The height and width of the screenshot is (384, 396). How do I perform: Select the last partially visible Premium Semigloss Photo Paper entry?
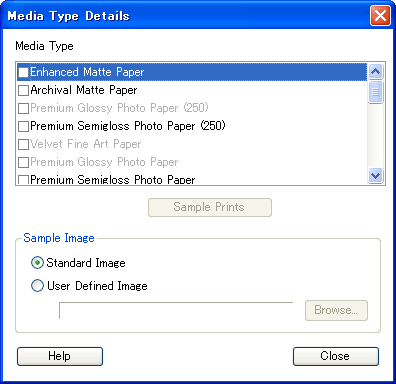click(x=192, y=179)
